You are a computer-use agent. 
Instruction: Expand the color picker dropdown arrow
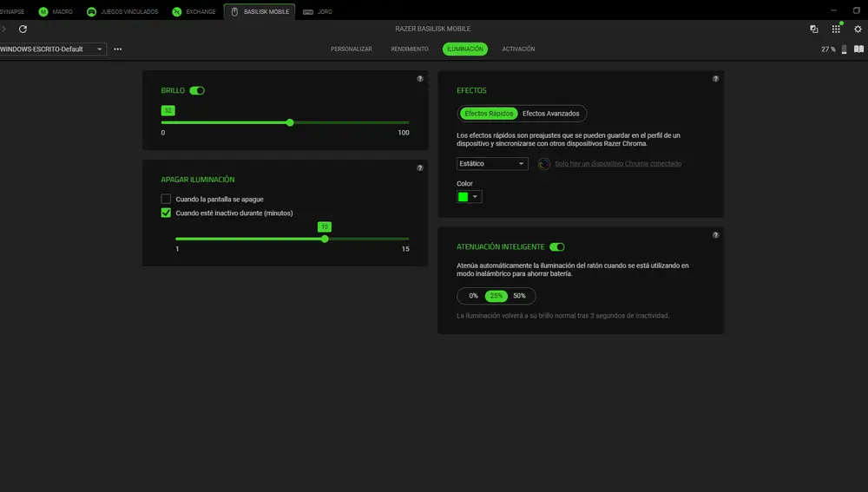[x=475, y=196]
